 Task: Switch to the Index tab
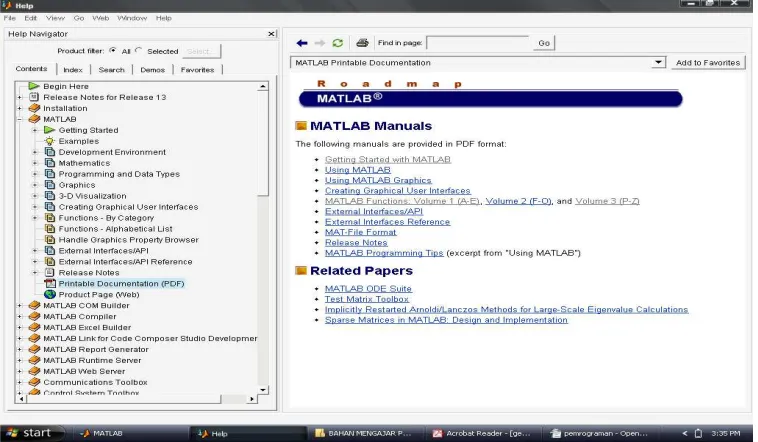(73, 70)
